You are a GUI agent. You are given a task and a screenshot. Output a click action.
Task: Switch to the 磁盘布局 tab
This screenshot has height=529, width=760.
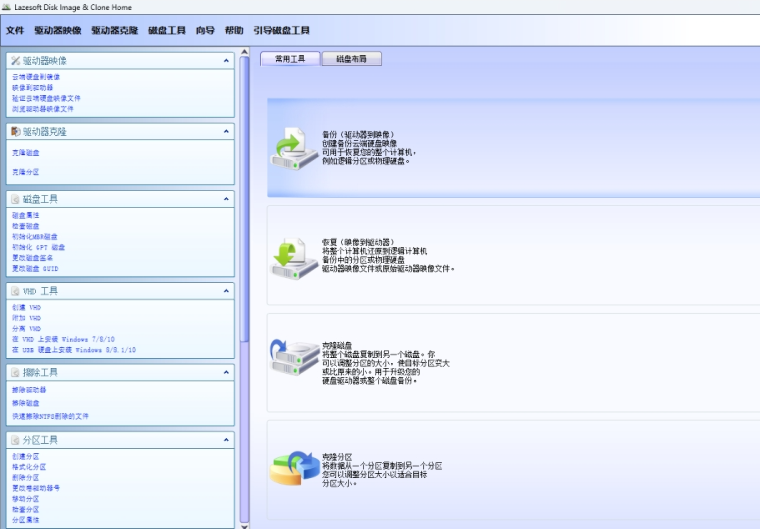tap(352, 59)
